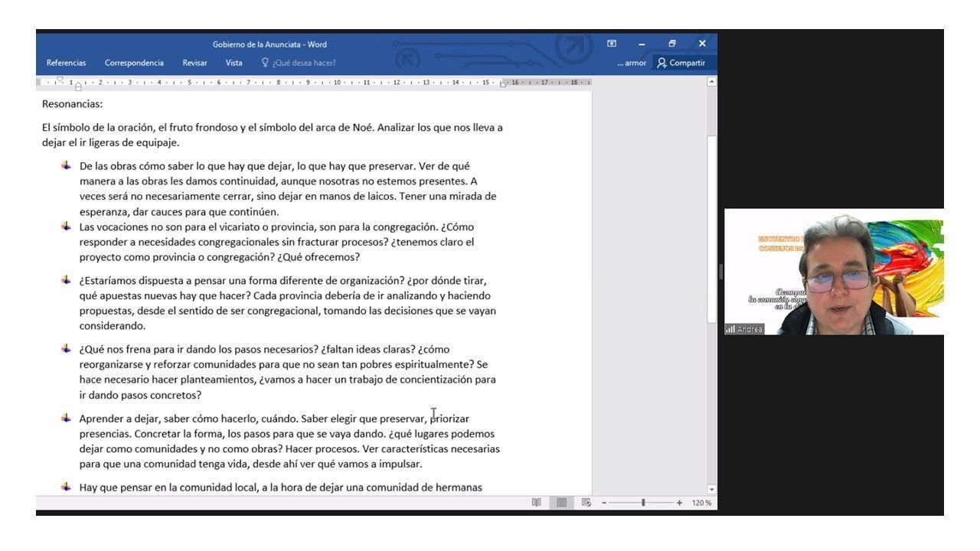The height and width of the screenshot is (551, 980).
Task: Click the zoom in plus button
Action: pyautogui.click(x=679, y=503)
